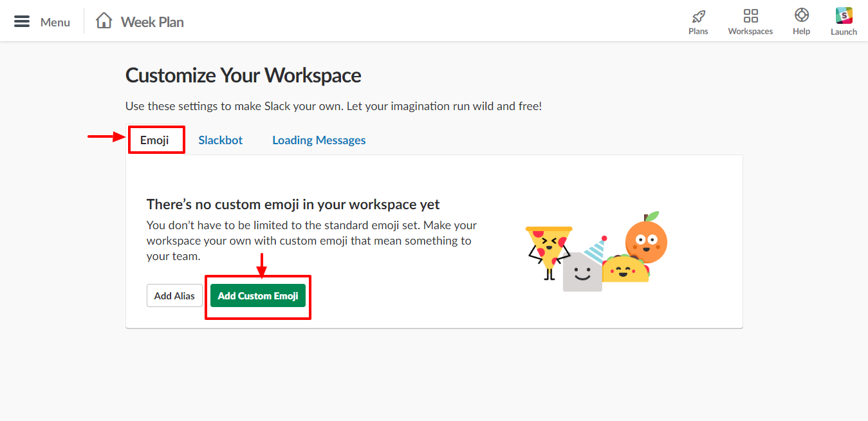This screenshot has height=421, width=868.
Task: Click the Help lifebuoy icon
Action: coord(801,15)
